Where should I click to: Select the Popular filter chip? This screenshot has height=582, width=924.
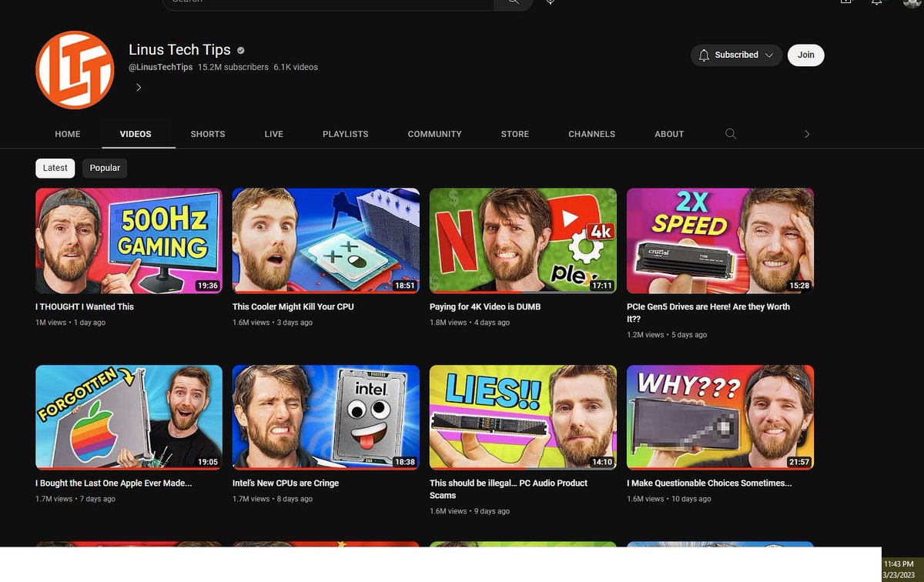(105, 168)
